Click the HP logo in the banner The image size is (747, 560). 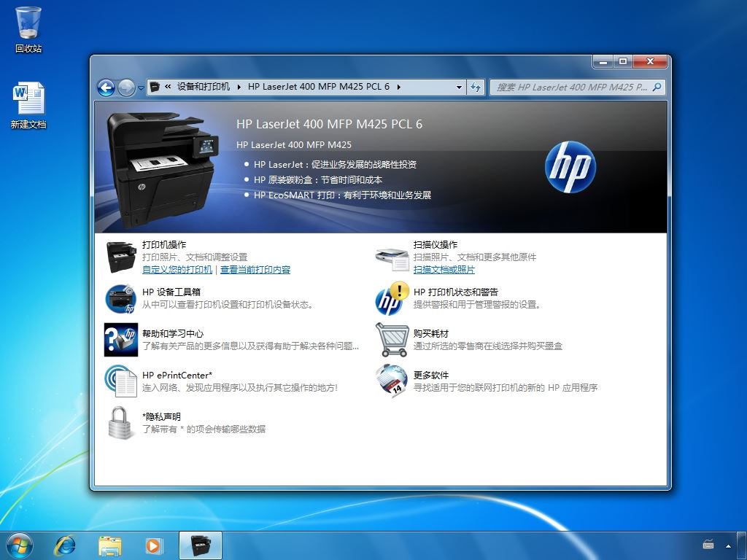pos(570,167)
